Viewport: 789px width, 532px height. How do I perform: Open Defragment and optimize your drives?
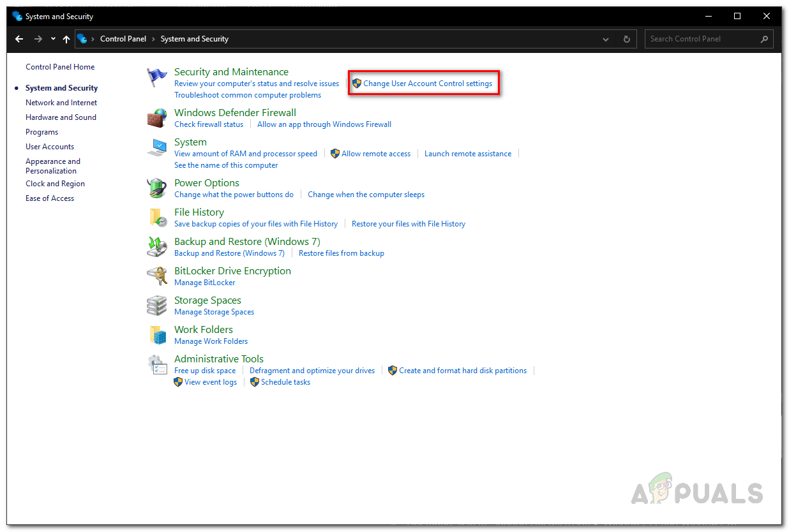click(x=312, y=371)
